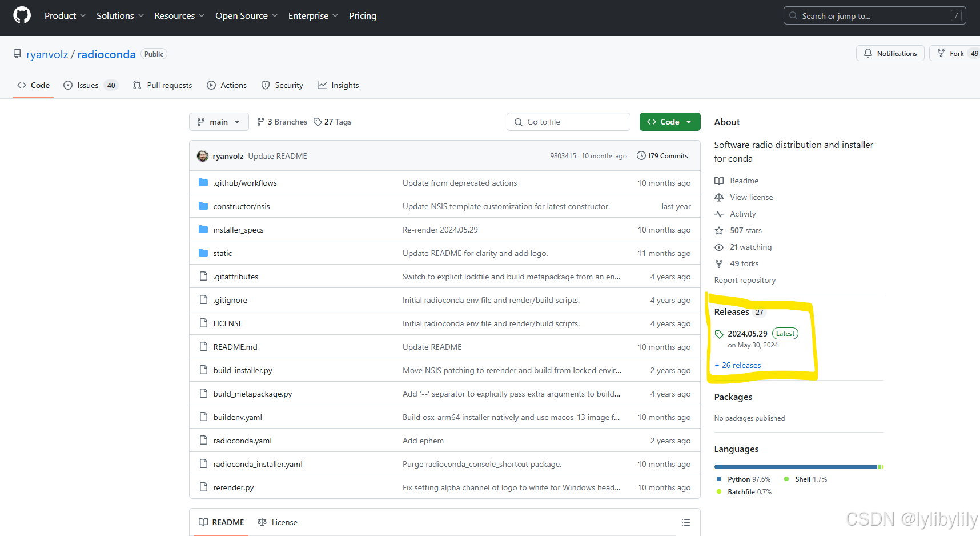980x536 pixels.
Task: Open the Insights tab
Action: point(338,85)
